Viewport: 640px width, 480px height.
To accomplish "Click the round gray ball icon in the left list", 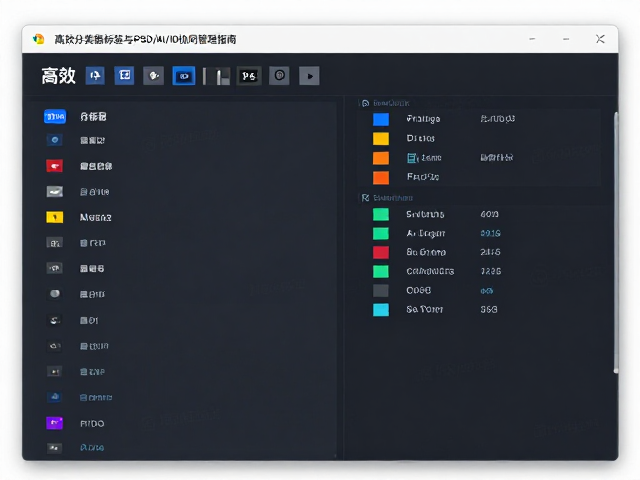I will tap(55, 294).
